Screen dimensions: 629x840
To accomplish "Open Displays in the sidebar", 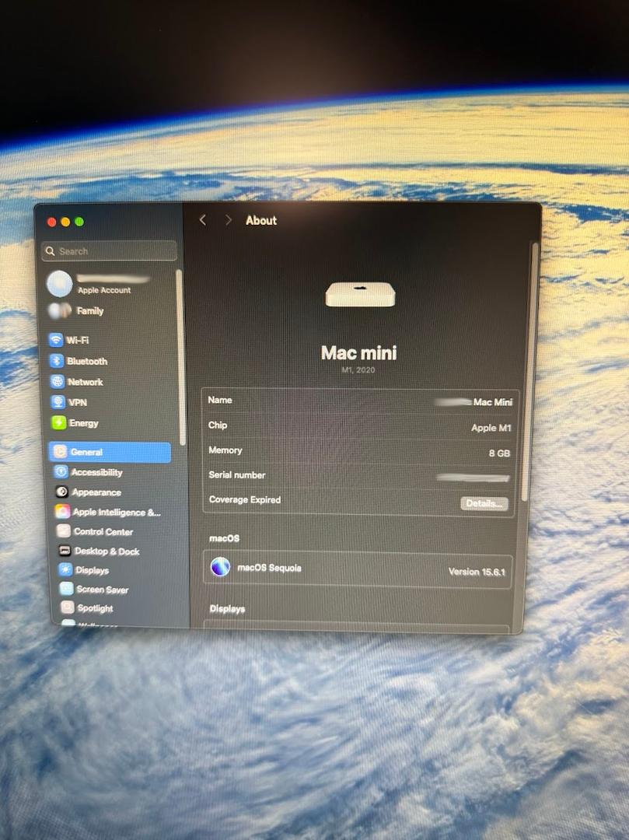I will click(91, 570).
